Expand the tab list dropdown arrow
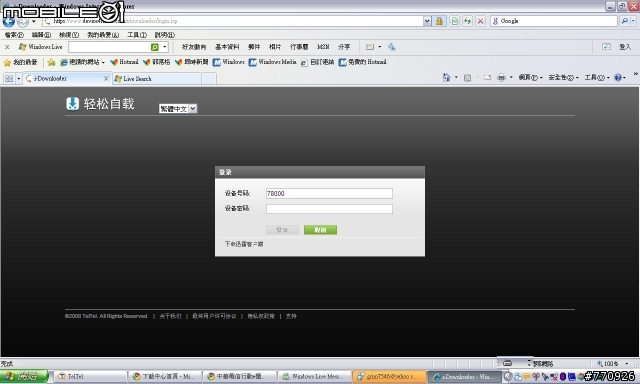Image resolution: width=640 pixels, height=384 pixels. (x=18, y=78)
